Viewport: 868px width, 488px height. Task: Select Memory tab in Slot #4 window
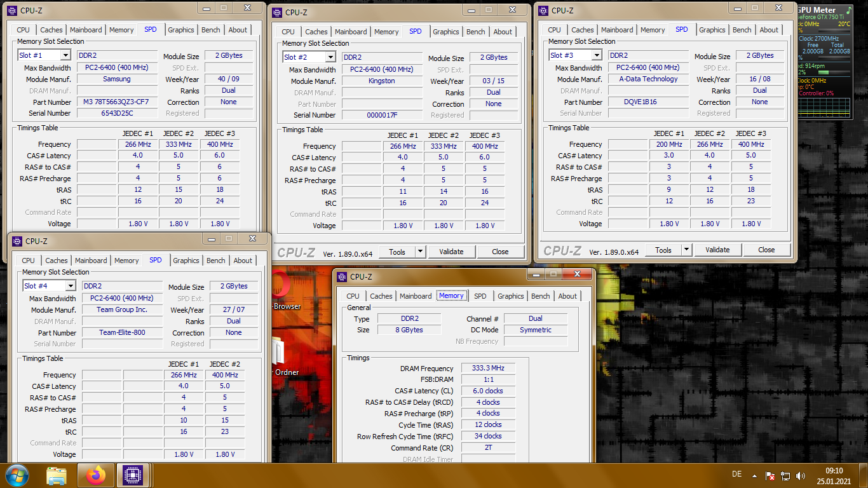(126, 261)
